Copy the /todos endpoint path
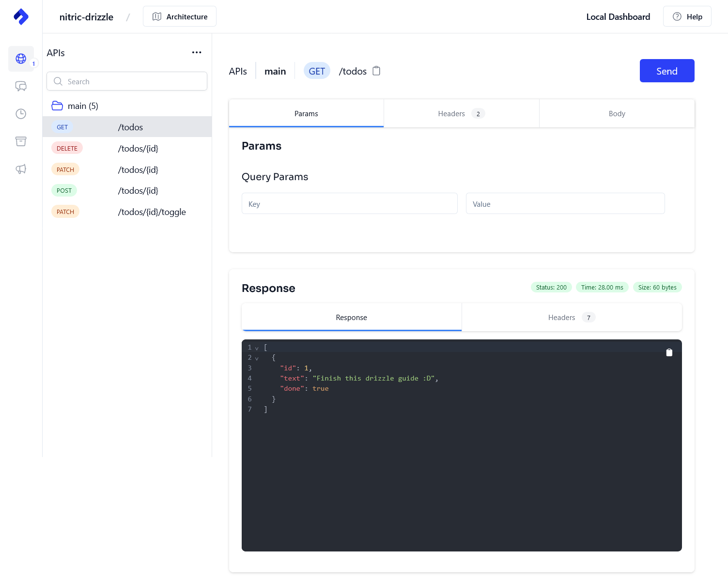 click(x=376, y=71)
